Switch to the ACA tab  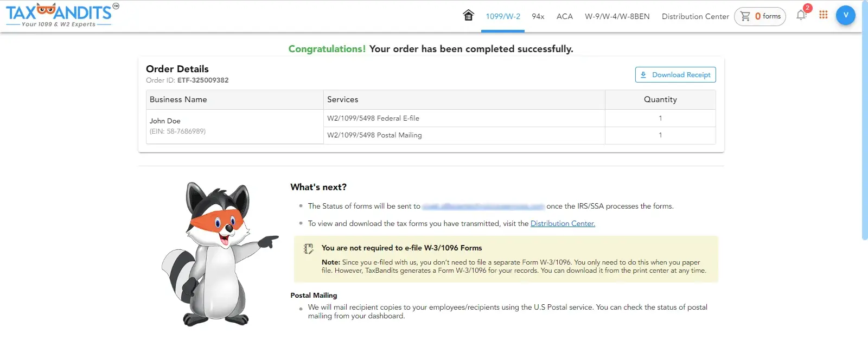(x=565, y=16)
